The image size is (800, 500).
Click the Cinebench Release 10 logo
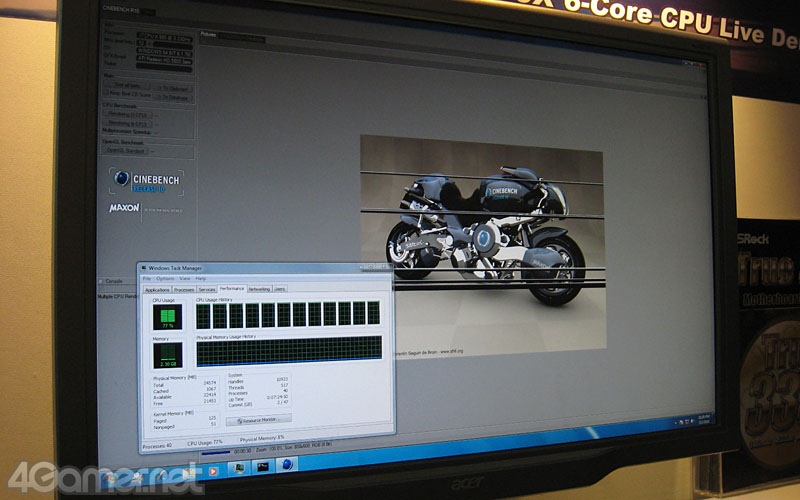point(146,182)
